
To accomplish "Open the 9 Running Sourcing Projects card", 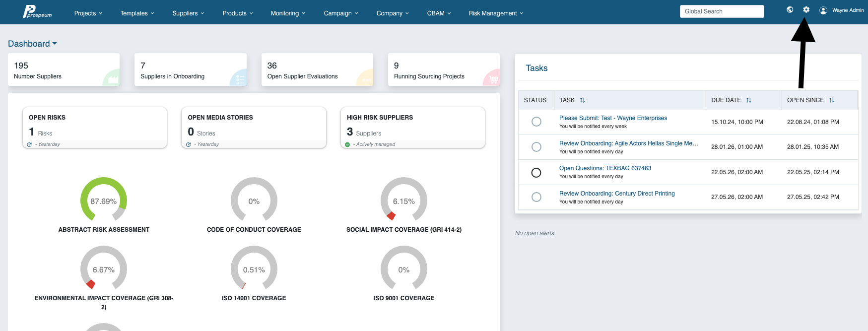I will click(444, 69).
